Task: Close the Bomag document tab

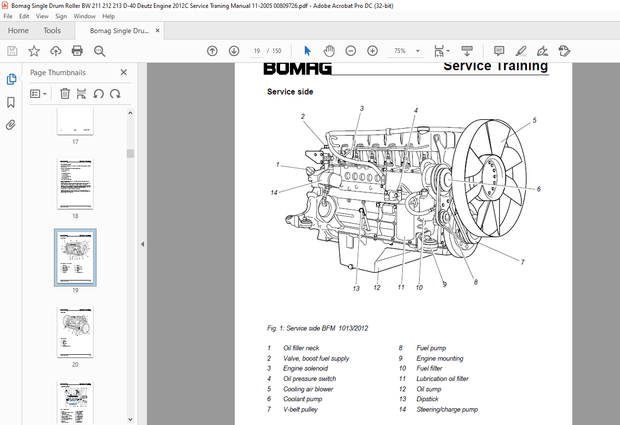Action: (x=157, y=30)
